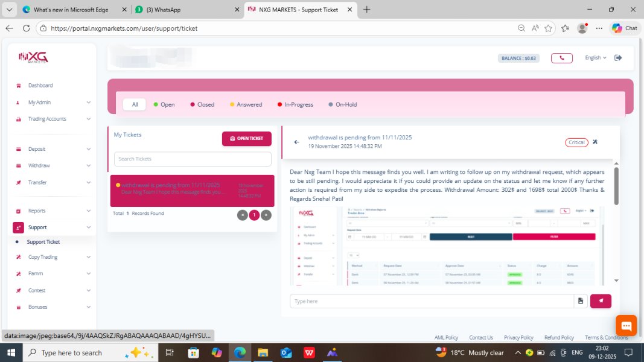The height and width of the screenshot is (362, 644).
Task: Switch to the WhatsApp browser tab
Action: point(187,10)
